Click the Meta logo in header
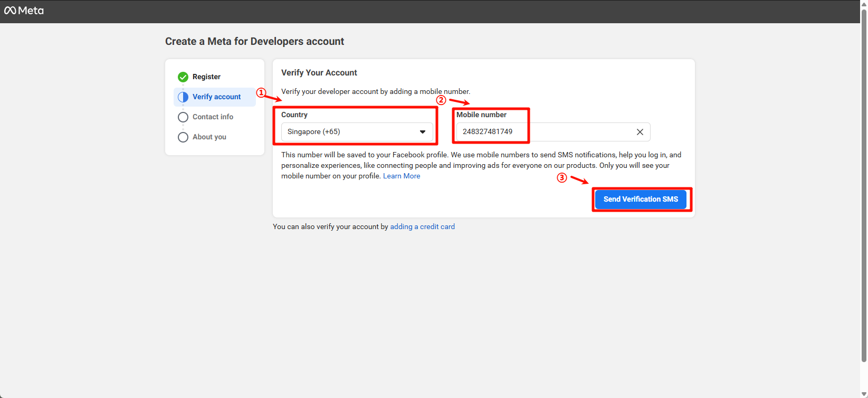The width and height of the screenshot is (868, 398). (24, 11)
